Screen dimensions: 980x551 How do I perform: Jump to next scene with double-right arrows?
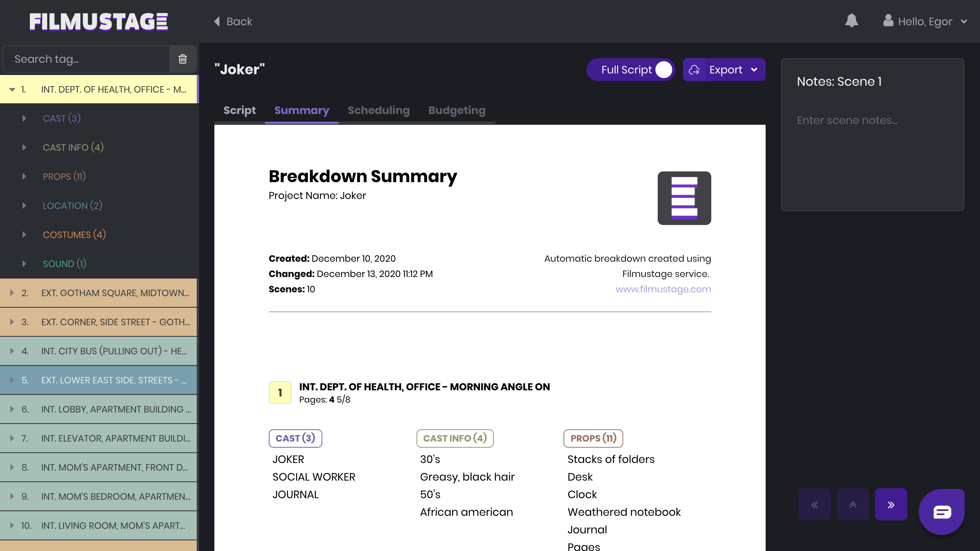click(891, 504)
